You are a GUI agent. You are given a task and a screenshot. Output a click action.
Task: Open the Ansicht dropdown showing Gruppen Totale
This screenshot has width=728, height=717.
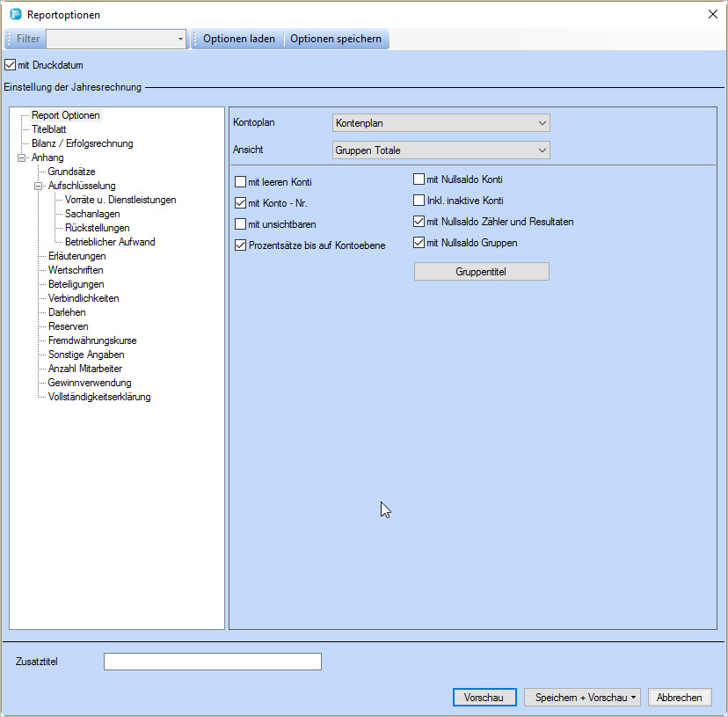[440, 150]
